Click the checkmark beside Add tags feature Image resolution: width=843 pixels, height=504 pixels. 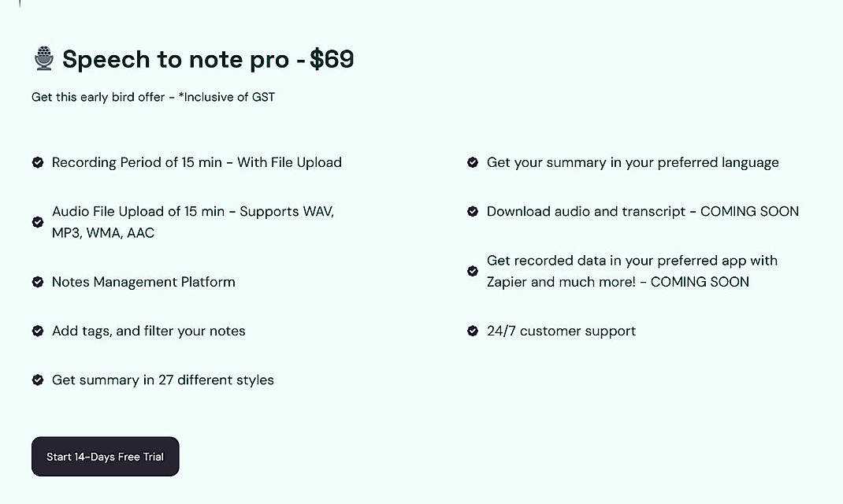tap(37, 331)
